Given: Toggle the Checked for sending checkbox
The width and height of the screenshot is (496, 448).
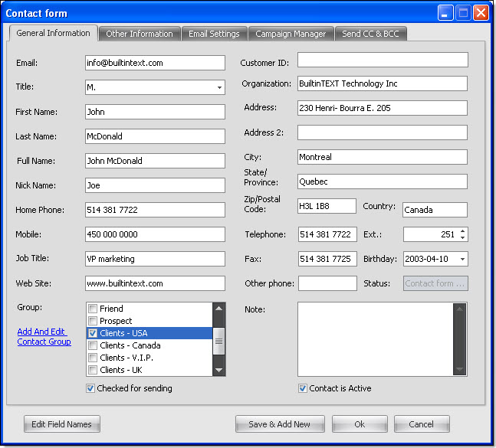Looking at the screenshot, I should click(x=90, y=388).
